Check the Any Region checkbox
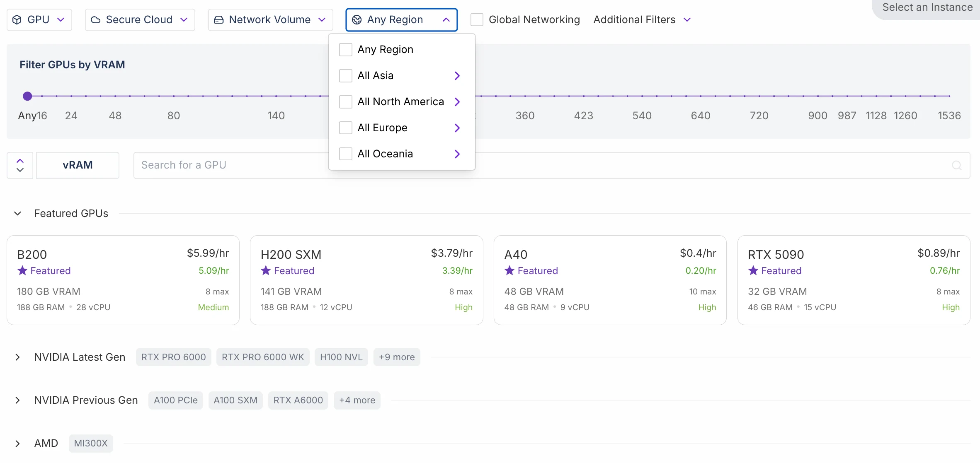The width and height of the screenshot is (980, 463). [346, 50]
